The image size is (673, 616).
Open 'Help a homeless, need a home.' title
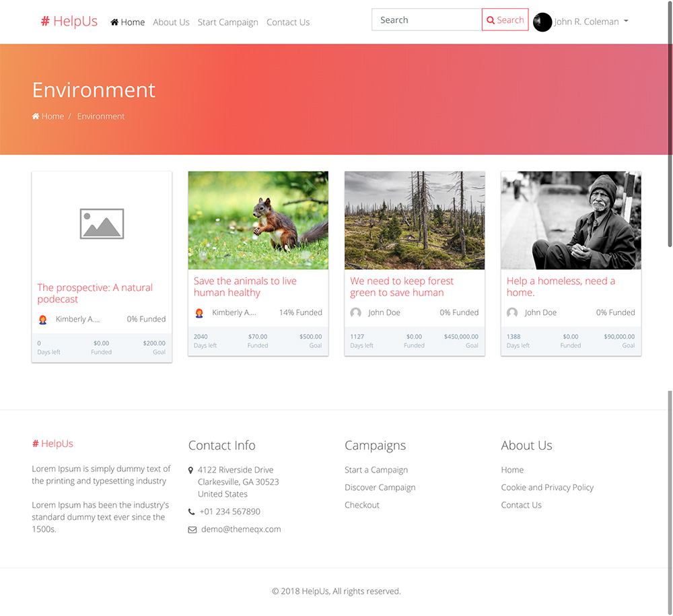561,287
